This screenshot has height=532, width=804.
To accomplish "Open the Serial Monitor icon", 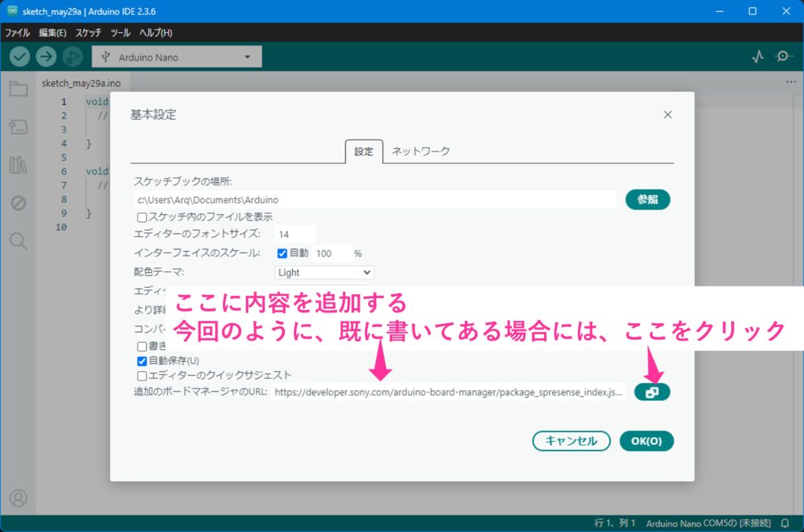I will (783, 56).
